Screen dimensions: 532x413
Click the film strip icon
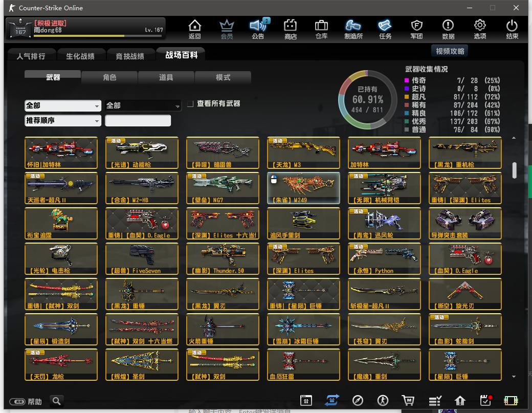coord(511,401)
